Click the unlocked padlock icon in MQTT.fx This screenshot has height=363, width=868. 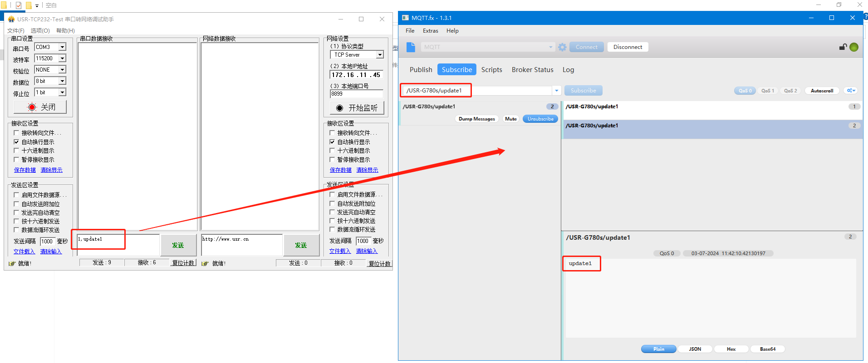843,47
